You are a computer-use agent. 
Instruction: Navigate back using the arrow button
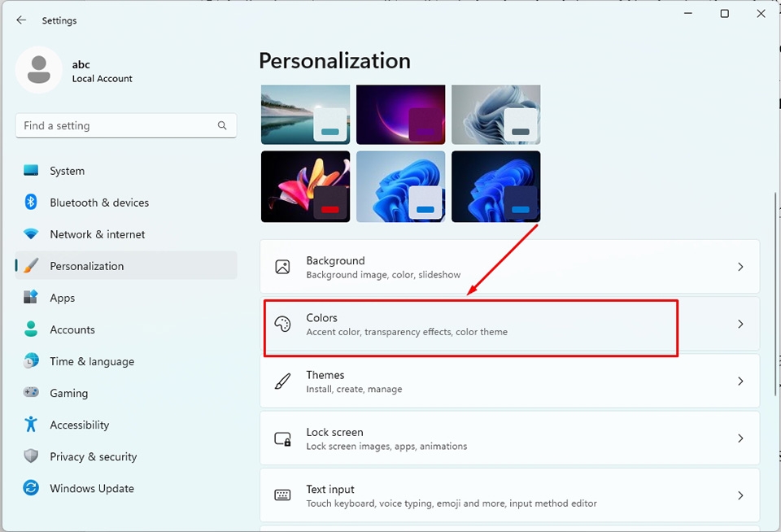(x=21, y=20)
